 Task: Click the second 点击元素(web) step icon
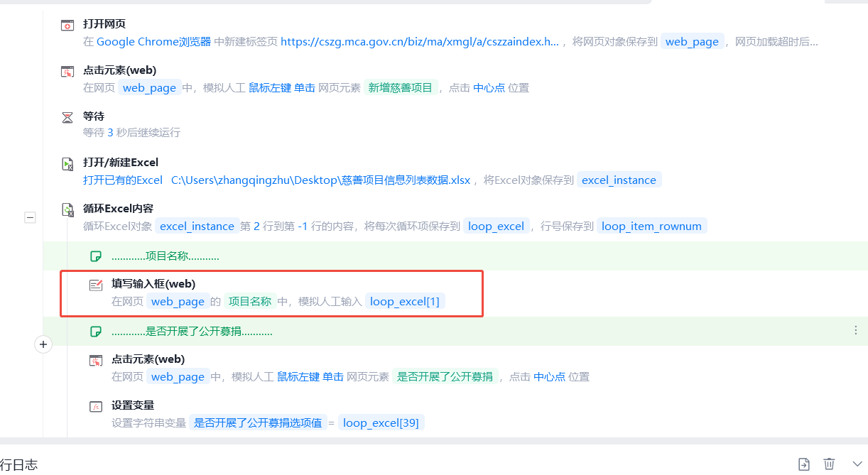click(96, 360)
